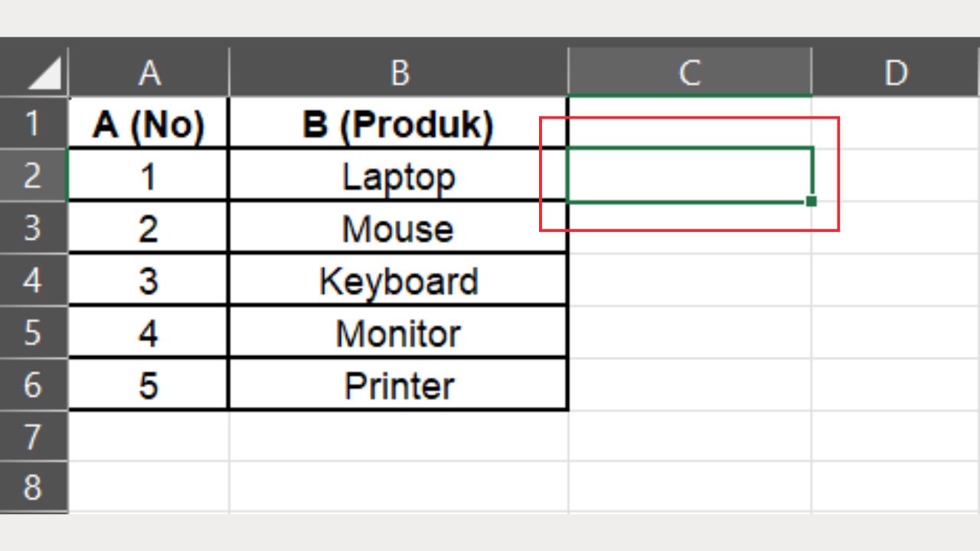
Task: Select the "Mouse" cell
Action: (x=398, y=228)
